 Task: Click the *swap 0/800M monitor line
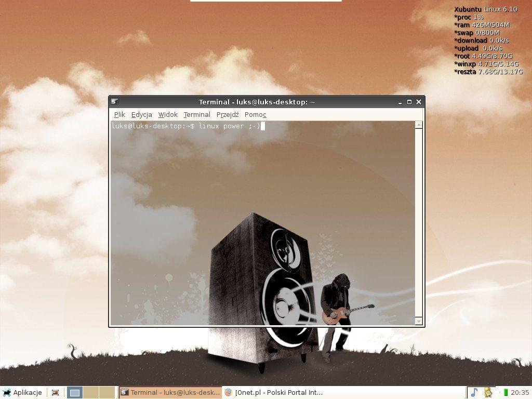click(x=477, y=33)
